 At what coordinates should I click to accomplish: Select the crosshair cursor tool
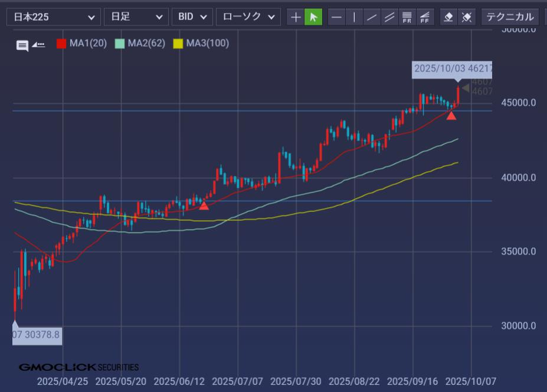click(x=296, y=17)
